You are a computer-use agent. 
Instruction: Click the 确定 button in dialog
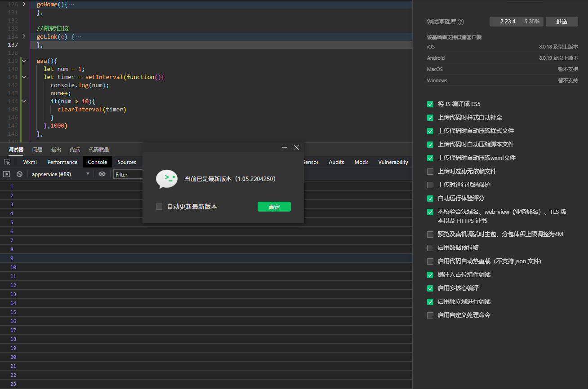pyautogui.click(x=274, y=207)
